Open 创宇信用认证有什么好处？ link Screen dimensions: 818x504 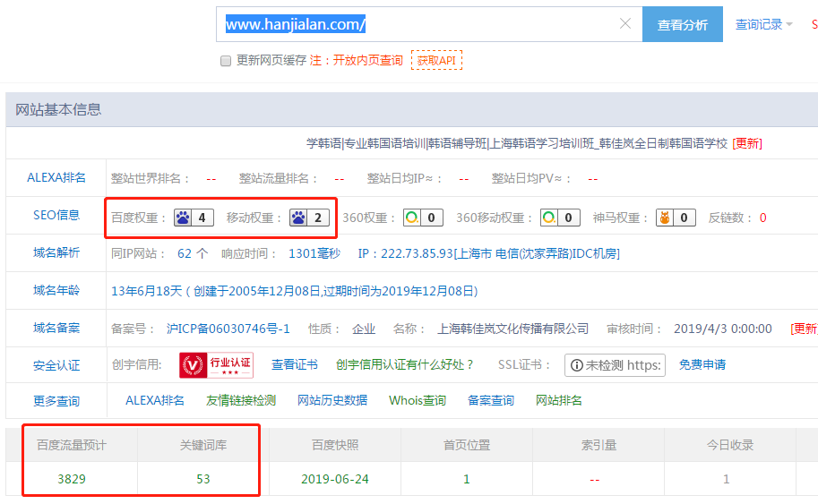click(x=405, y=365)
